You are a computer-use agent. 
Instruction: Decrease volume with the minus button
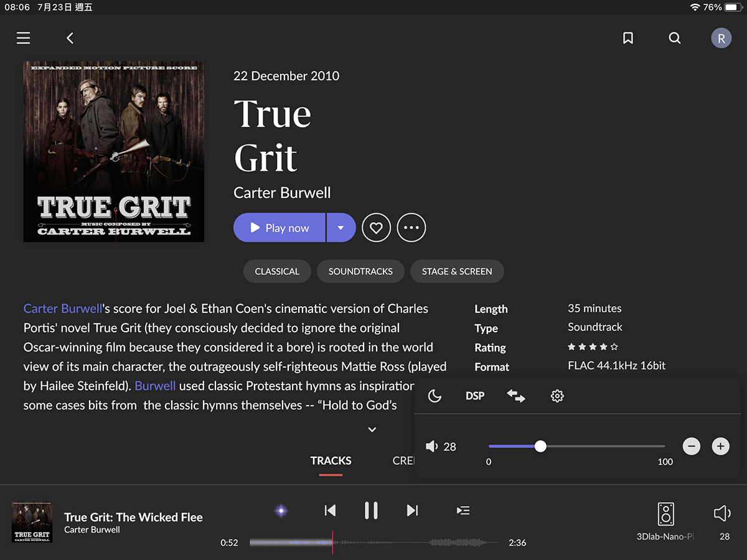coord(691,446)
